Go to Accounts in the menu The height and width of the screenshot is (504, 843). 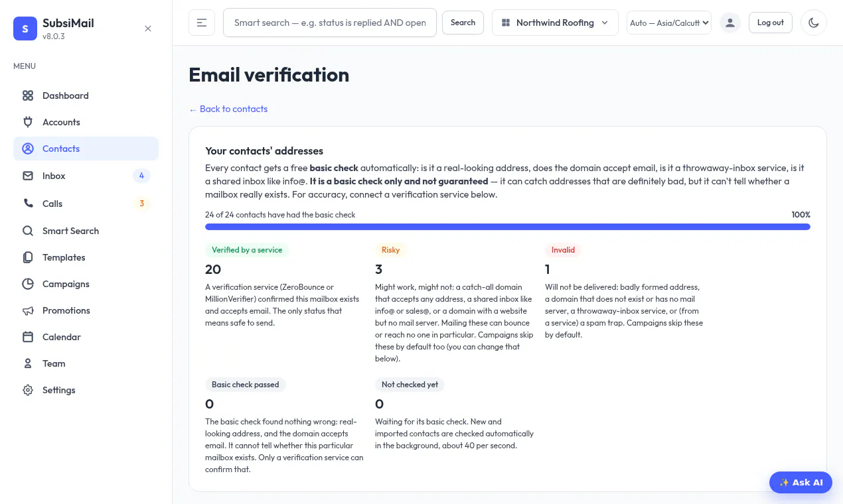click(x=86, y=122)
